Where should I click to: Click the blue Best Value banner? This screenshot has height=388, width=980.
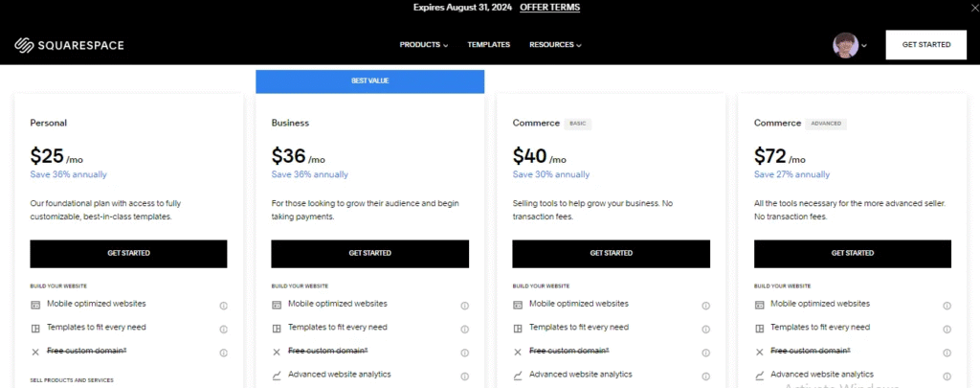point(369,81)
